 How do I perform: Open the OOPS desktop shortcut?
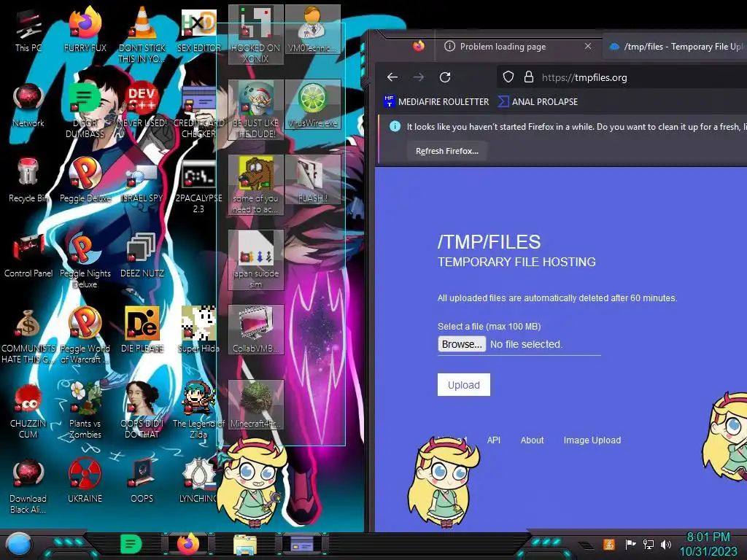pyautogui.click(x=142, y=481)
